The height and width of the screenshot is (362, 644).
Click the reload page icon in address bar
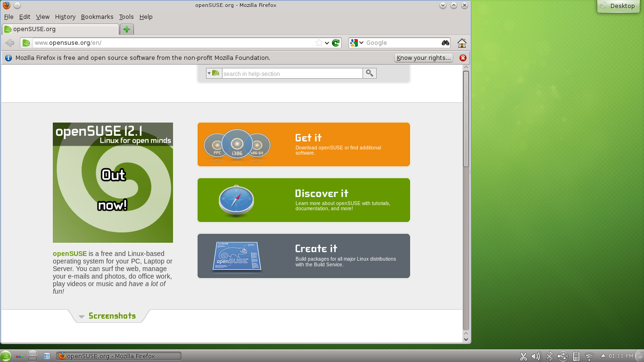click(x=336, y=43)
